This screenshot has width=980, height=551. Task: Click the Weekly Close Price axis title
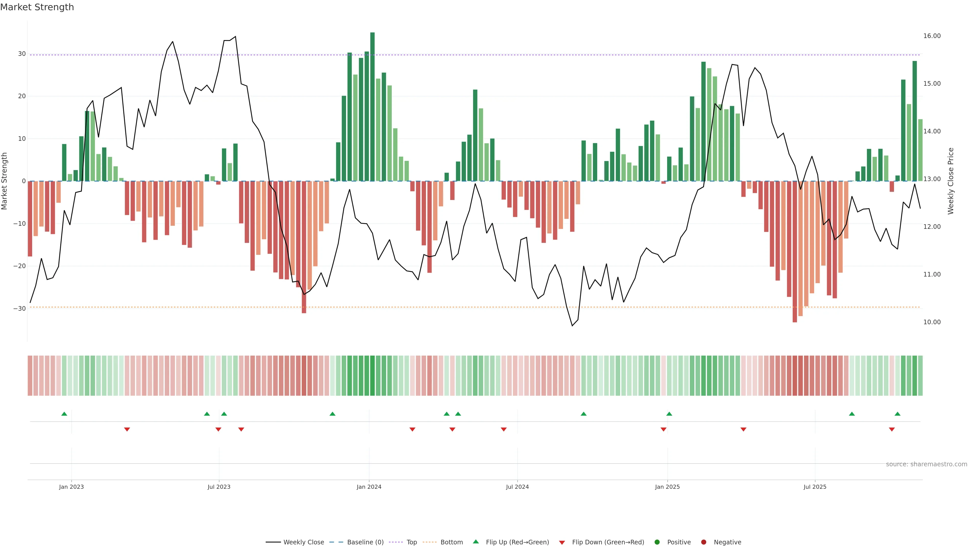point(951,181)
